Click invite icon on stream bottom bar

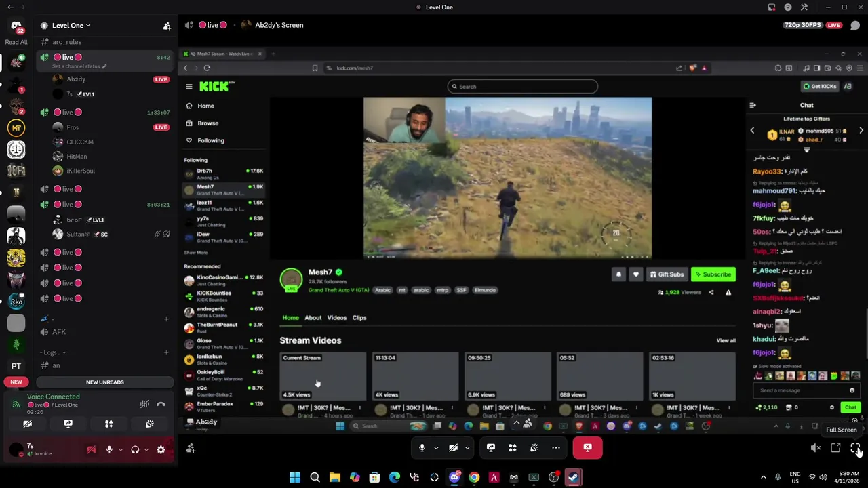click(x=191, y=448)
